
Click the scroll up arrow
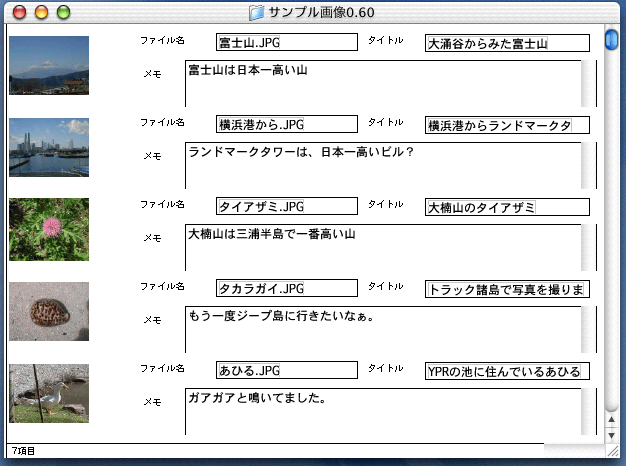(x=611, y=418)
